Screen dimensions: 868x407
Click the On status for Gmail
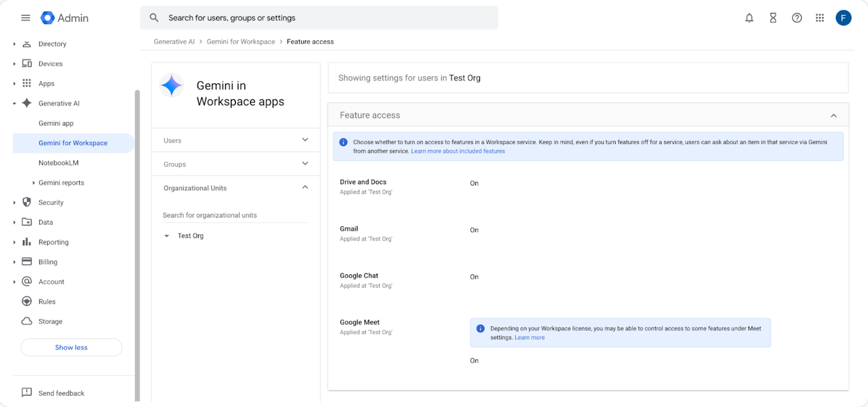tap(474, 230)
